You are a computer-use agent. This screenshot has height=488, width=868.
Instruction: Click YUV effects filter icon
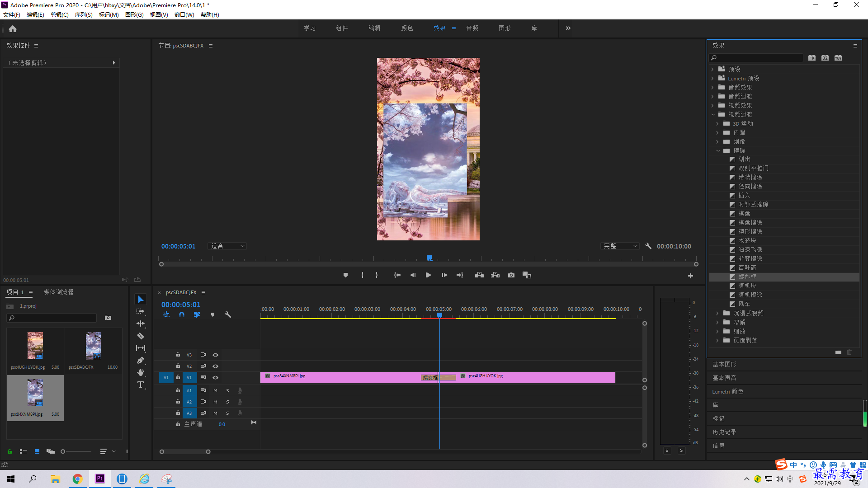coord(838,58)
